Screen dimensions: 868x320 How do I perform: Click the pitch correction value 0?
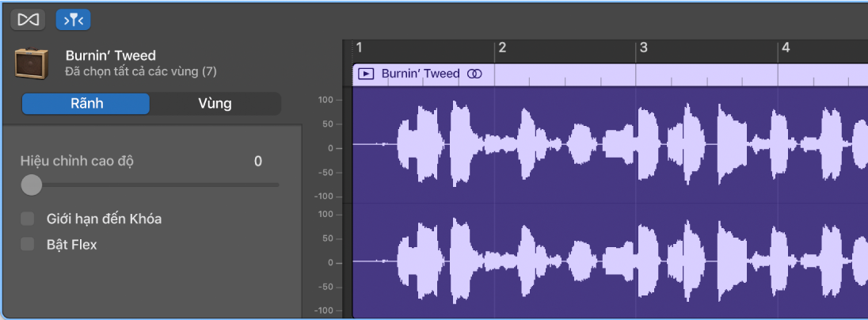(257, 162)
